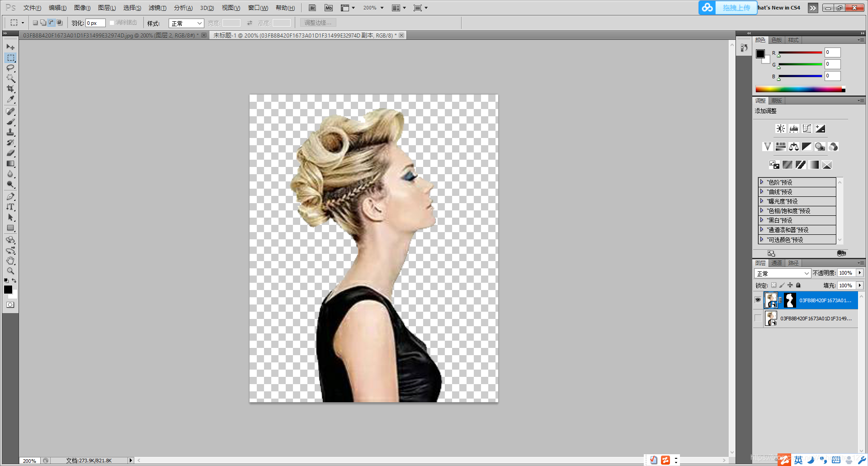Select the Brush tool
Image resolution: width=868 pixels, height=466 pixels.
[10, 122]
